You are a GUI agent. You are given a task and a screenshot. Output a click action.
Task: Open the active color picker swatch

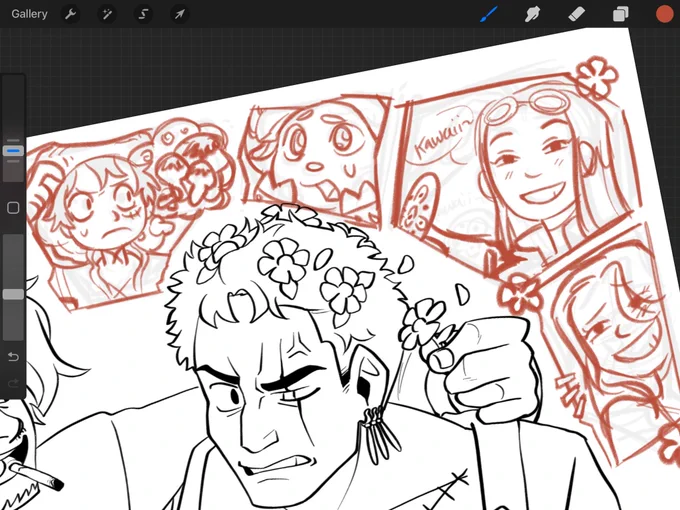pos(664,14)
